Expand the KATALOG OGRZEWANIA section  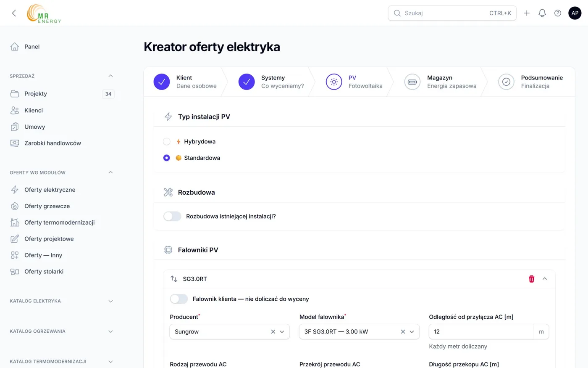coord(110,331)
